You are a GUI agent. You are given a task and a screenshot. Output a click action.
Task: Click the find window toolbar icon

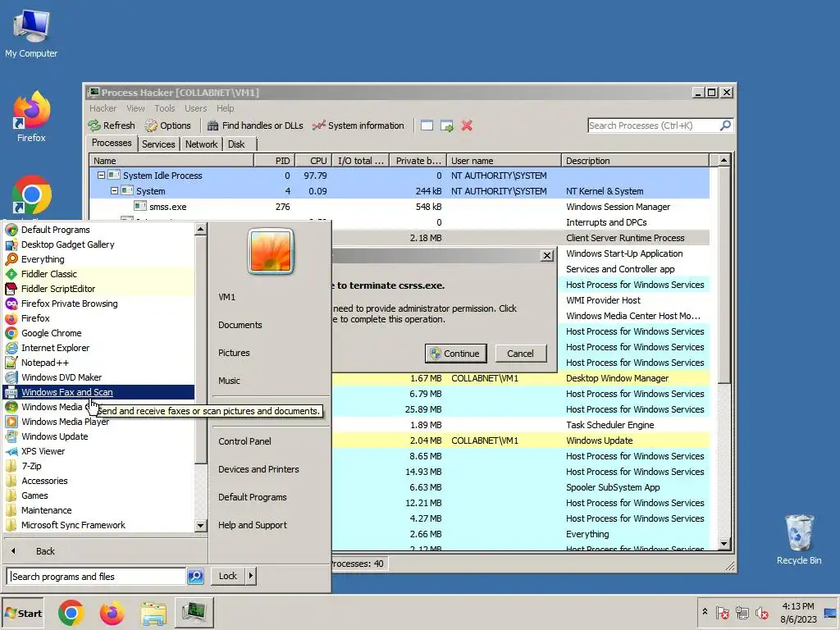pyautogui.click(x=427, y=126)
